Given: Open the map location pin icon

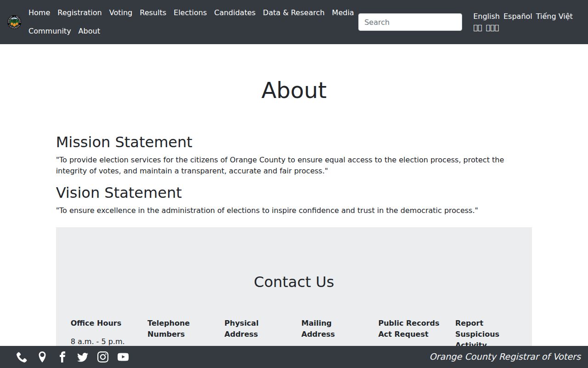Looking at the screenshot, I should click(42, 357).
